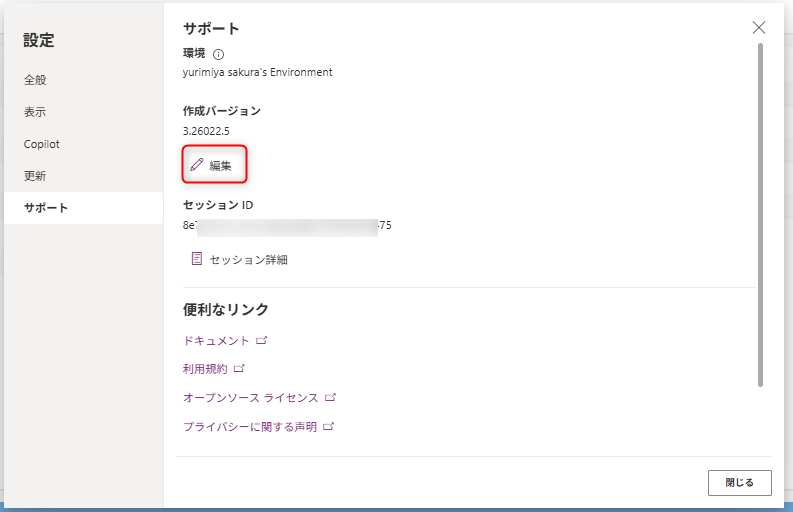Switch to the 表示 settings section
793x512 pixels.
[35, 112]
